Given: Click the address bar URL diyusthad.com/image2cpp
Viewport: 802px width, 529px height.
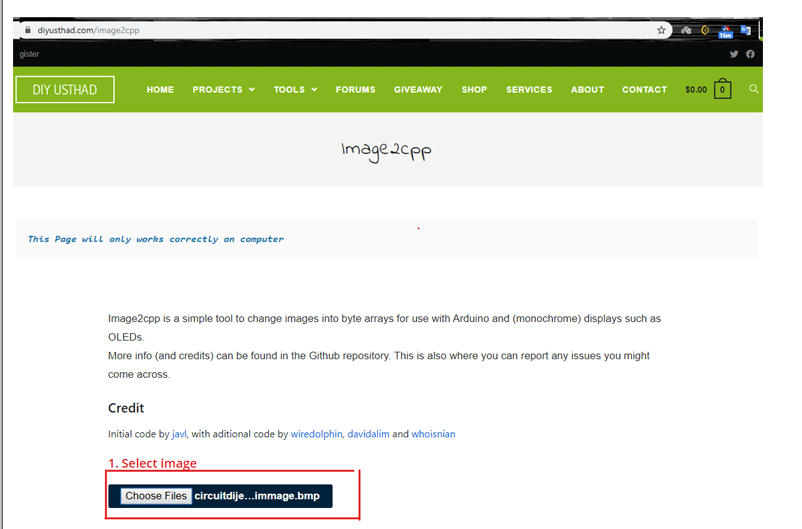Looking at the screenshot, I should point(88,30).
